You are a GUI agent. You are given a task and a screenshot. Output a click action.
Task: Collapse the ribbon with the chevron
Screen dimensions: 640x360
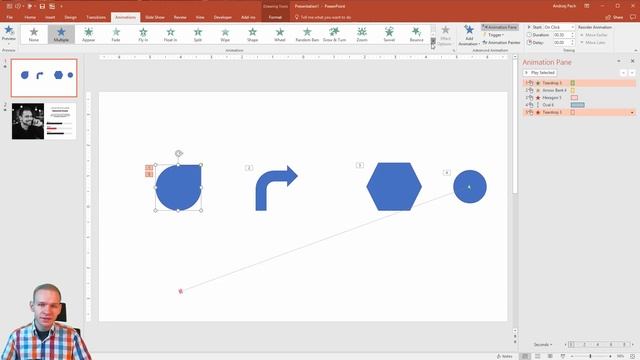point(636,50)
